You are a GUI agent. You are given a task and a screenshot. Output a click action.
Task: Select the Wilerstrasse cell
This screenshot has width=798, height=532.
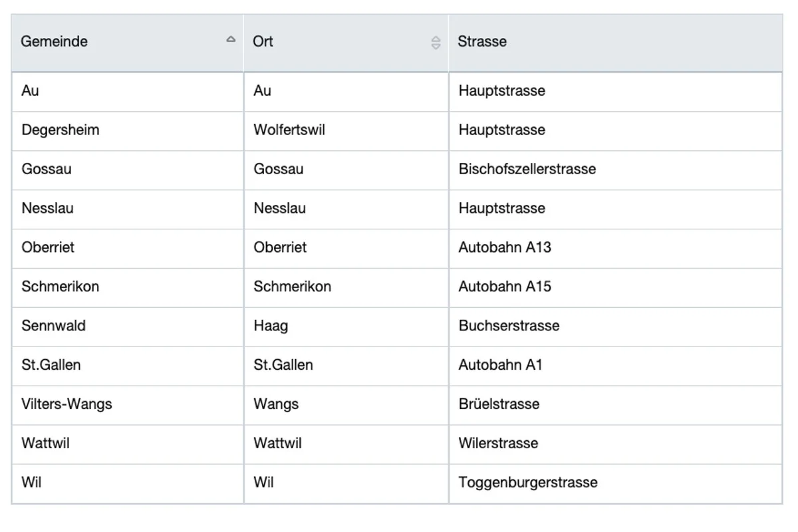click(616, 444)
